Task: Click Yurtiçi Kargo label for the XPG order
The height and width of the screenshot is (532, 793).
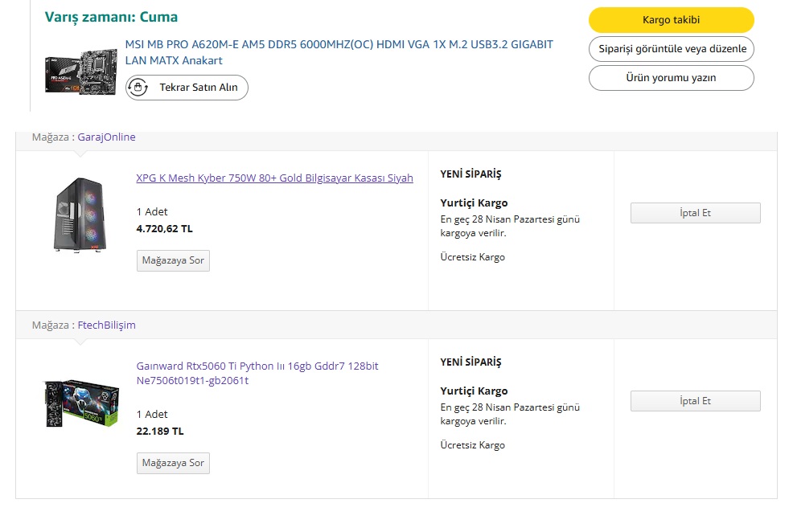Action: [474, 203]
